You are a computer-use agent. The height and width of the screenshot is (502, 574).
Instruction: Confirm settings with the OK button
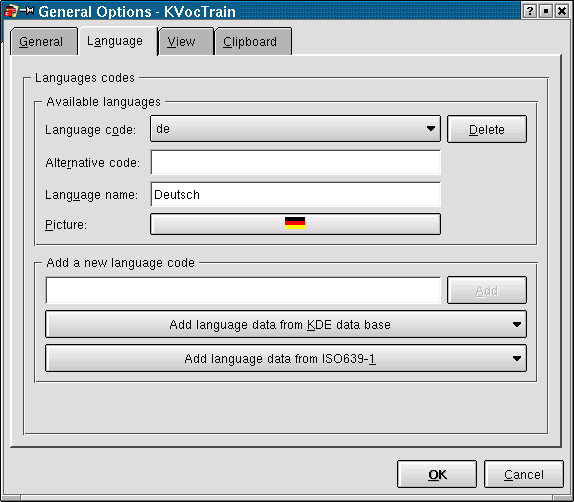437,474
